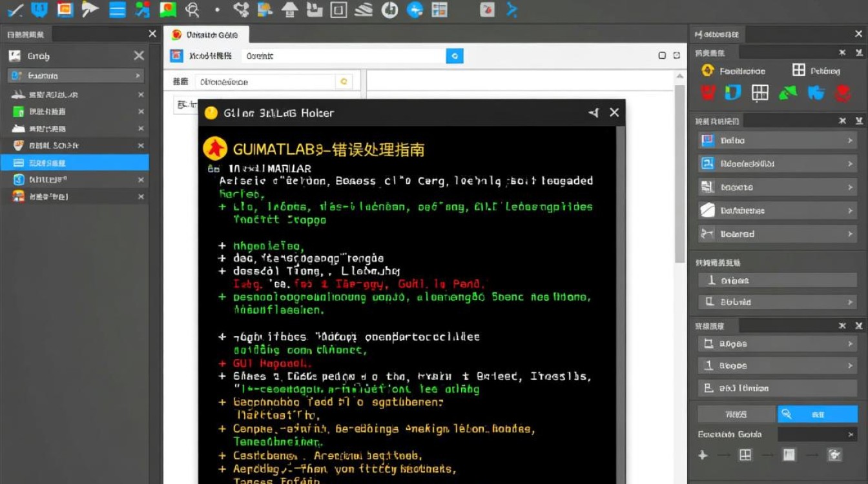
Task: Close the left sidebar sub-panel with large X
Action: click(139, 56)
